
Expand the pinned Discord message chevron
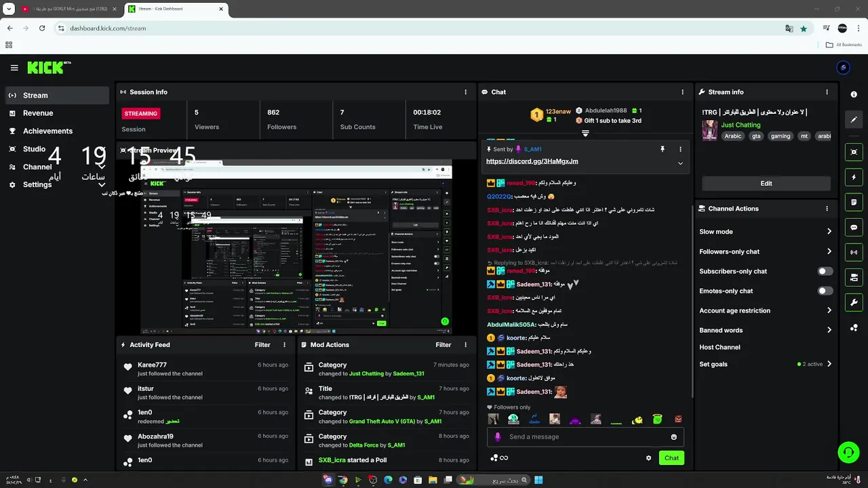tap(680, 163)
